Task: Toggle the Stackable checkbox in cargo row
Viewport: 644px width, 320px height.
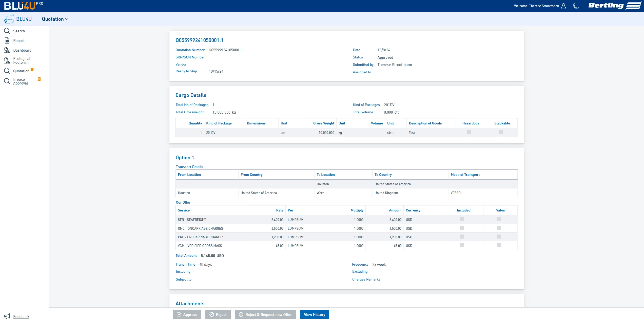Action: point(501,132)
